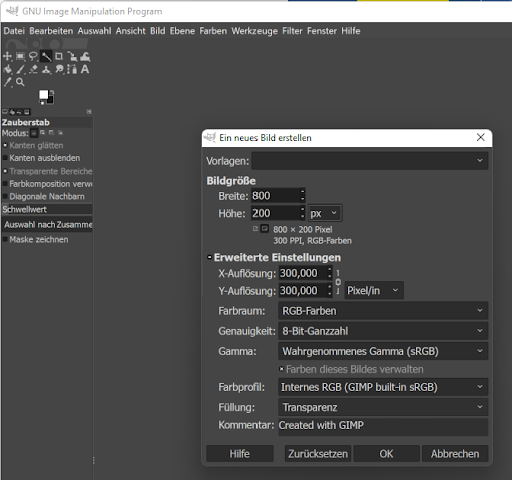This screenshot has width=512, height=480.
Task: Select the Unified Transform tool
Action: (72, 56)
